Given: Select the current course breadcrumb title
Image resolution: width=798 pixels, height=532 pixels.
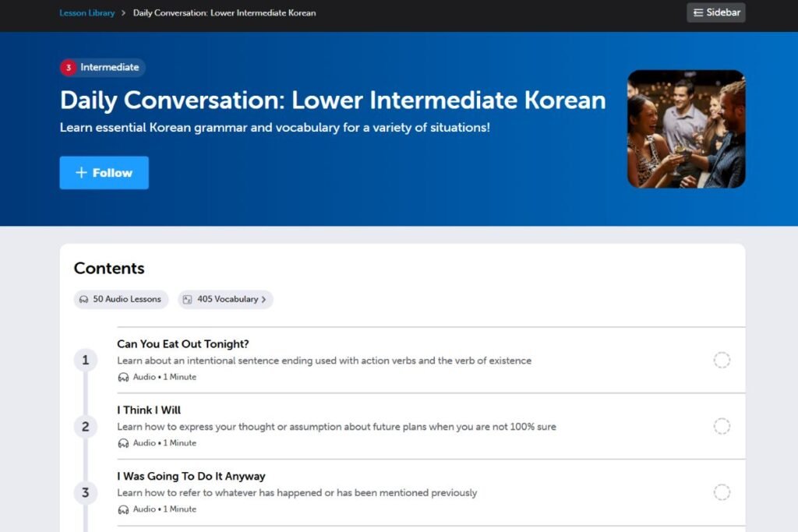Looking at the screenshot, I should (224, 13).
